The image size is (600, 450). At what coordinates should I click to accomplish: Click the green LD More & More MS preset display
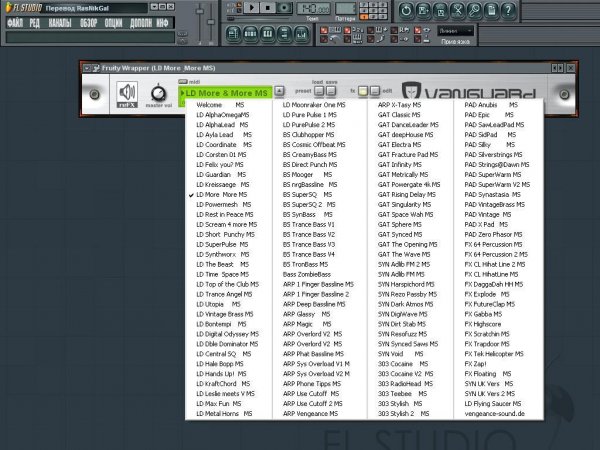point(226,93)
